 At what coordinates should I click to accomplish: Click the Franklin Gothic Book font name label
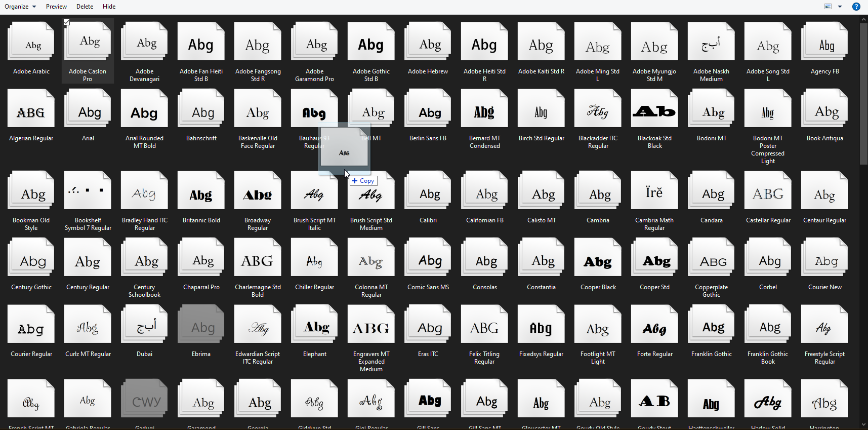pos(768,358)
